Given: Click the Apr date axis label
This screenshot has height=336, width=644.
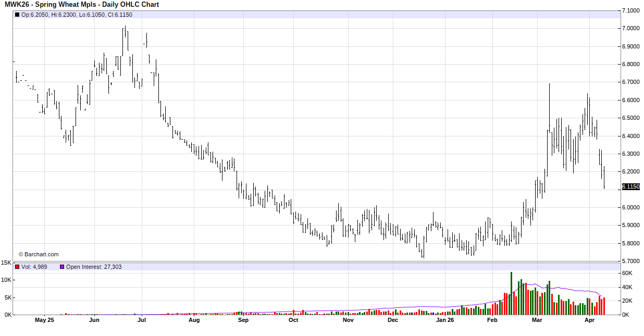Looking at the screenshot, I should pos(590,320).
